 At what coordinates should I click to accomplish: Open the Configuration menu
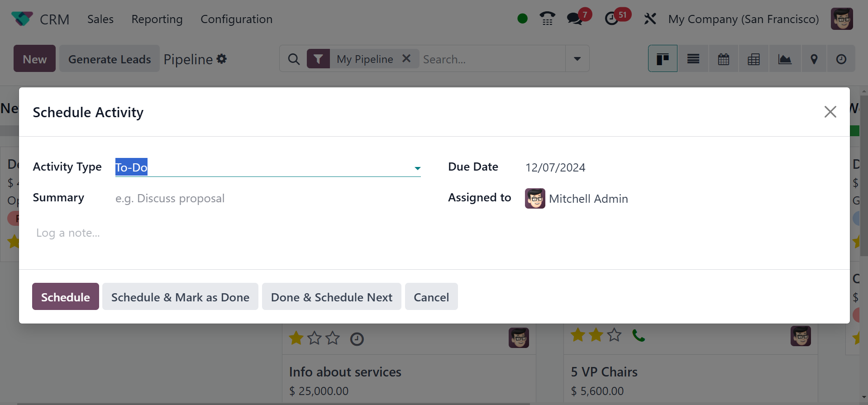tap(236, 19)
